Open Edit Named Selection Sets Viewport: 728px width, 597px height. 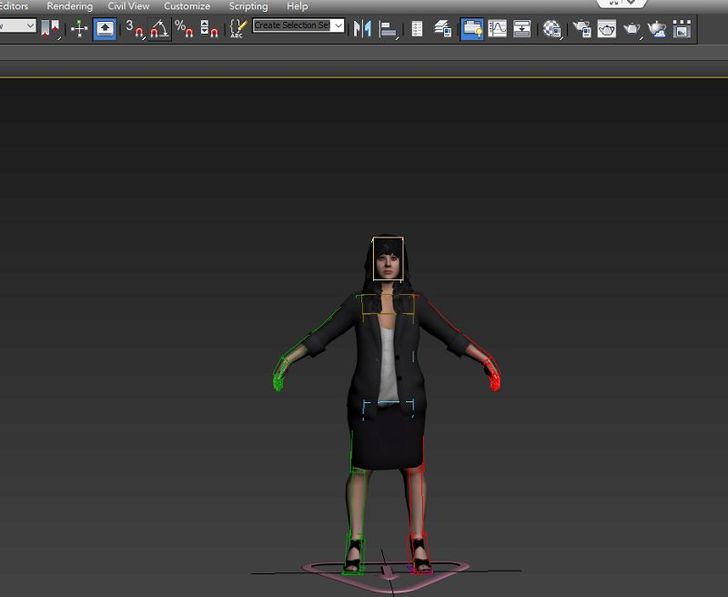pos(237,29)
